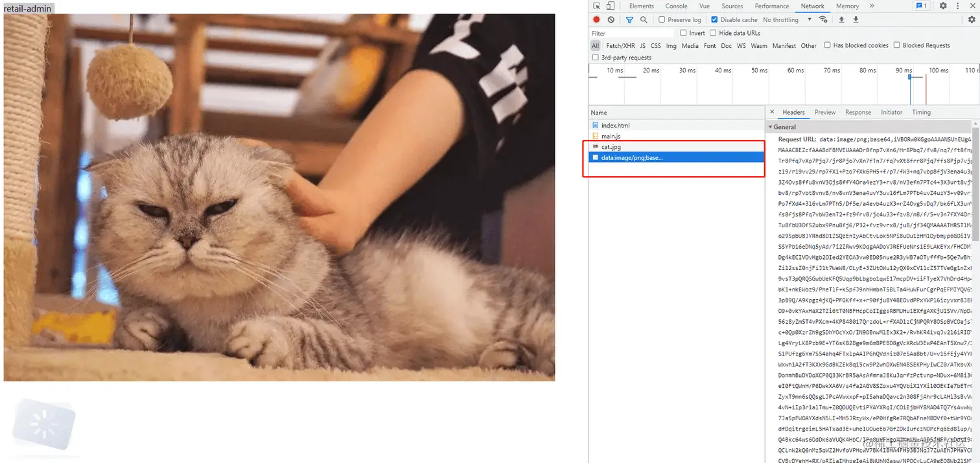Screen dimensions: 980x463
Task: Select the Network tab
Action: tap(812, 6)
